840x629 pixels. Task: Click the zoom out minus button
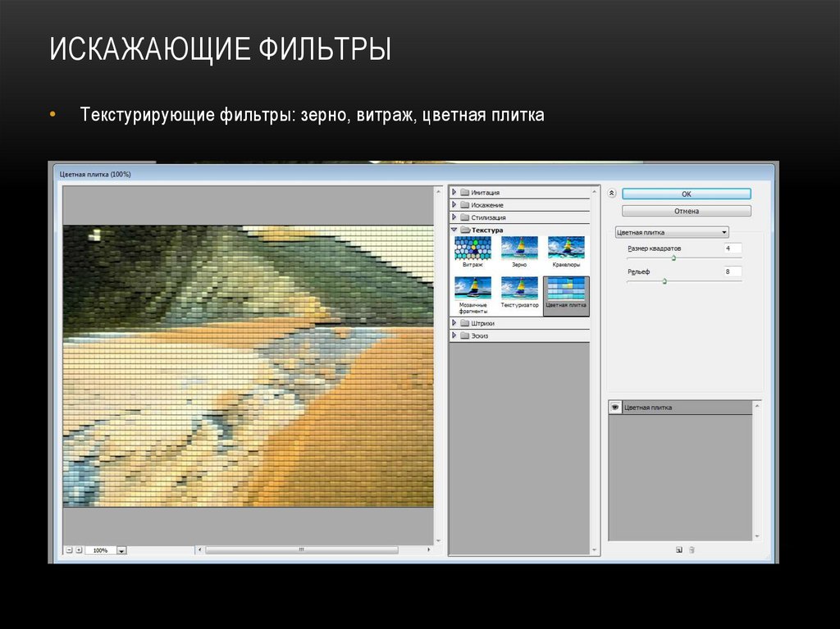(69, 550)
